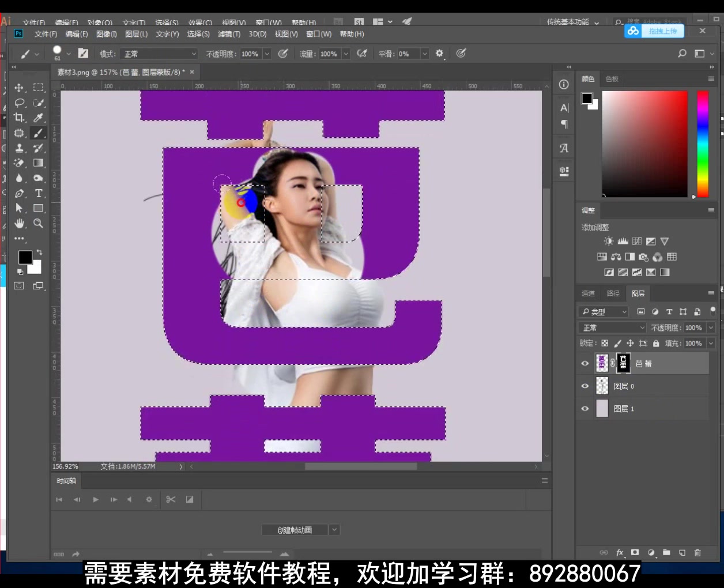The image size is (724, 588).
Task: Select the Horizontal Type tool
Action: click(39, 193)
